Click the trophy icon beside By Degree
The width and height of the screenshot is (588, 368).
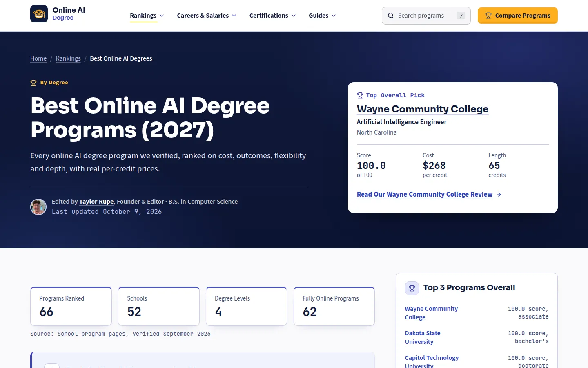pos(33,83)
